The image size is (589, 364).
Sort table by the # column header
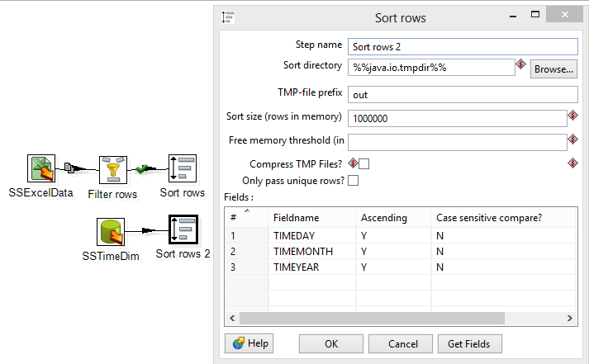pyautogui.click(x=246, y=218)
